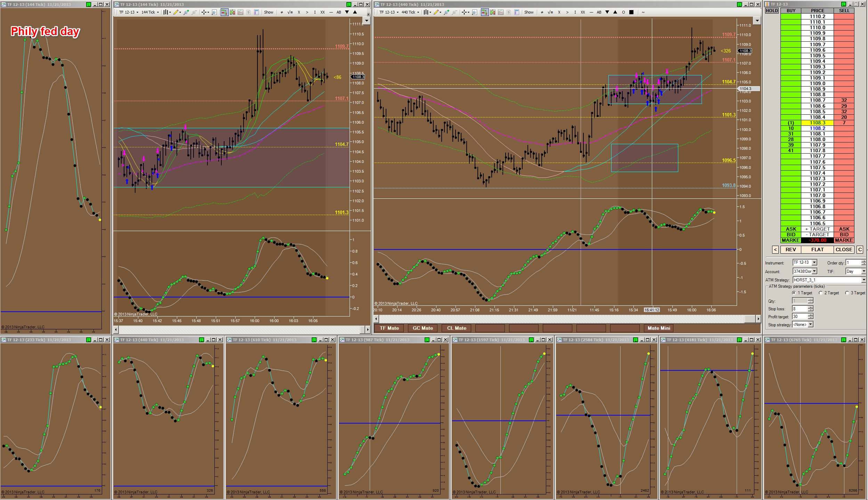Open 144 Tick interval dropdown

pyautogui.click(x=150, y=12)
